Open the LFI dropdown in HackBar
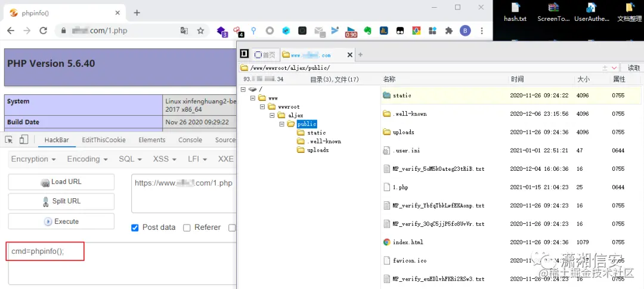This screenshot has height=289, width=644. click(197, 159)
